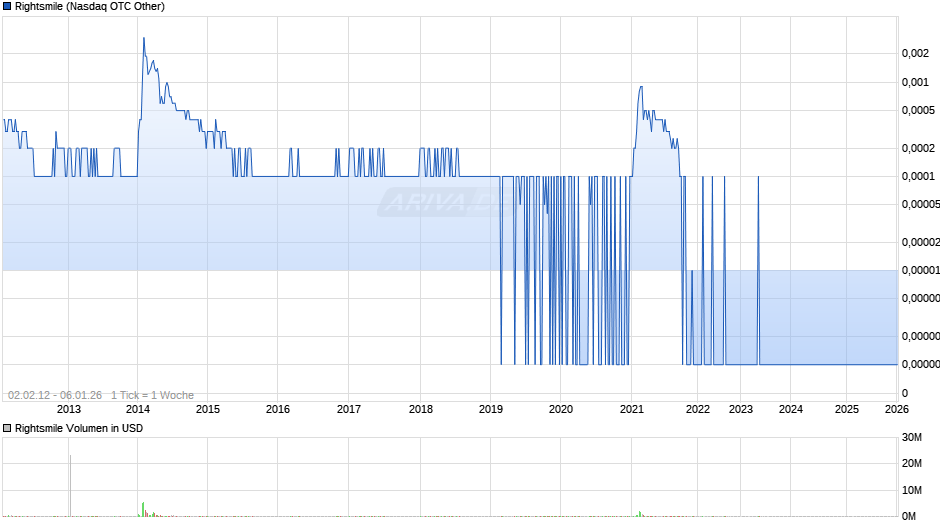Click the '0,0005' price axis value
This screenshot has width=940, height=526.
pyautogui.click(x=918, y=110)
